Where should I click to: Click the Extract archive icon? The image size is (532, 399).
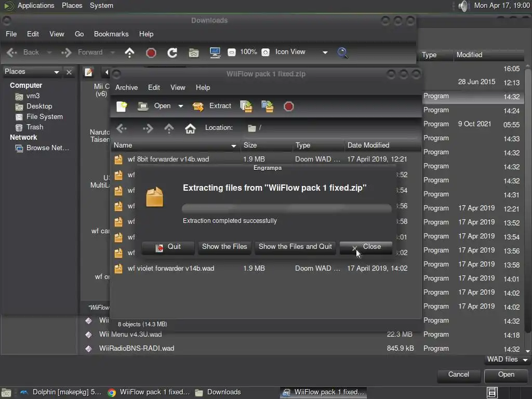pyautogui.click(x=198, y=106)
